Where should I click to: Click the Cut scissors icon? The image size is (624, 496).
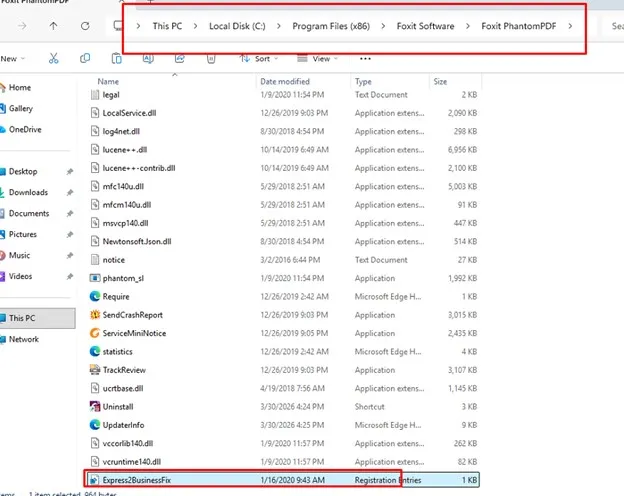(53, 59)
